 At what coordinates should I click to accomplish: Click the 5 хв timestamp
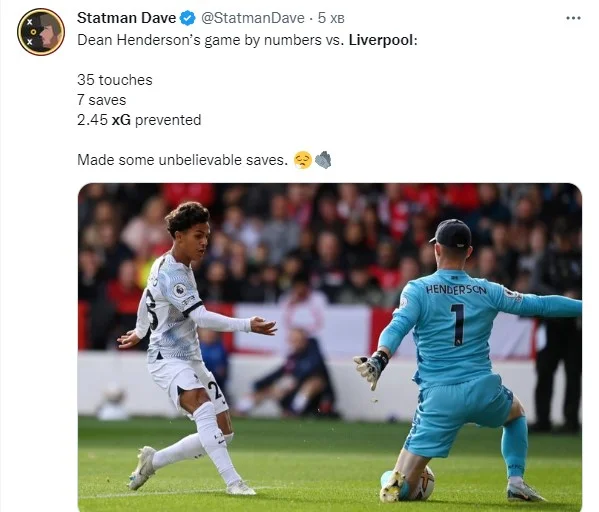point(331,18)
